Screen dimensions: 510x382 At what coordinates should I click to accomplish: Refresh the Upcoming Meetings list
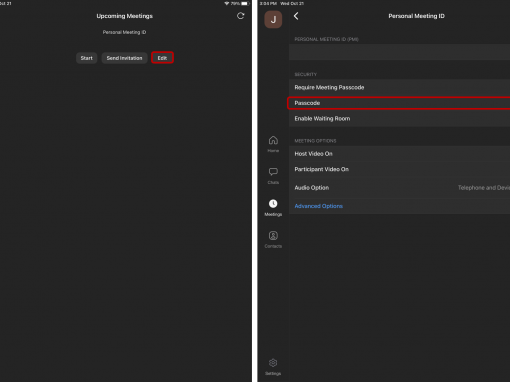tap(240, 16)
